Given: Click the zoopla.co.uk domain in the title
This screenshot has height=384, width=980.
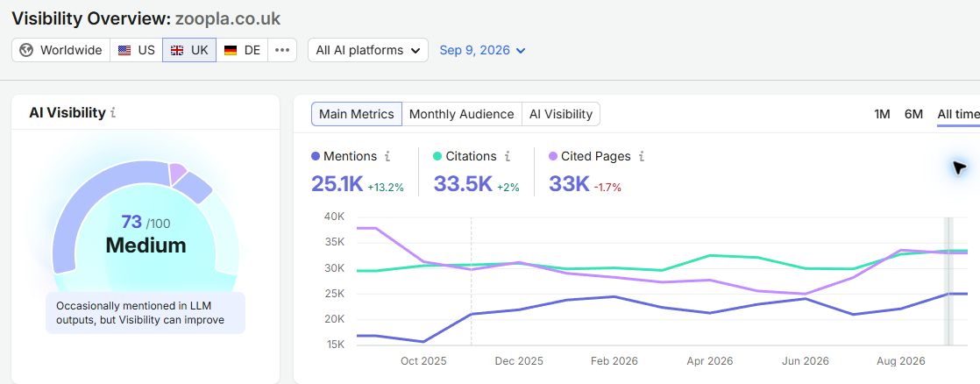Looking at the screenshot, I should pos(228,18).
